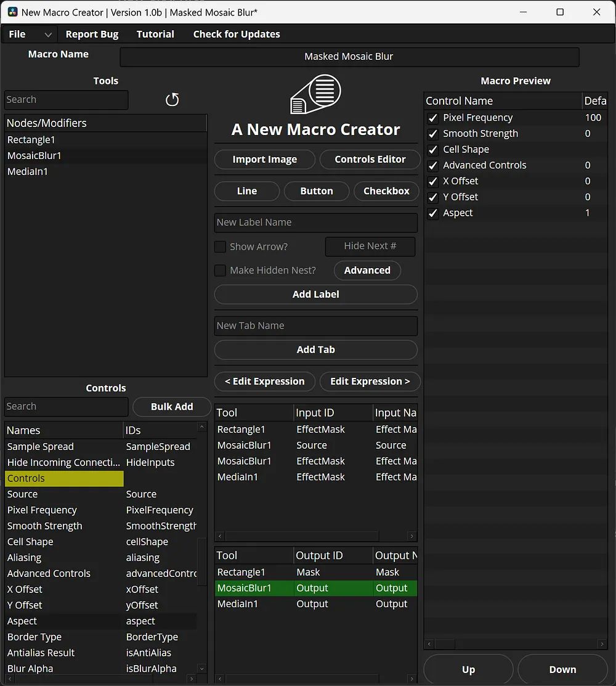The image size is (616, 686).
Task: Focus the Tools search box
Action: pos(66,100)
